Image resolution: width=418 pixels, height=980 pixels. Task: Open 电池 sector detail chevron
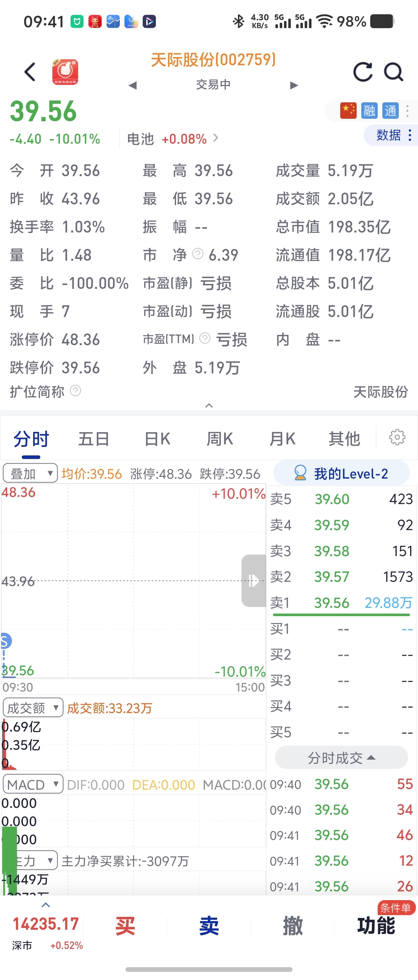point(216,138)
